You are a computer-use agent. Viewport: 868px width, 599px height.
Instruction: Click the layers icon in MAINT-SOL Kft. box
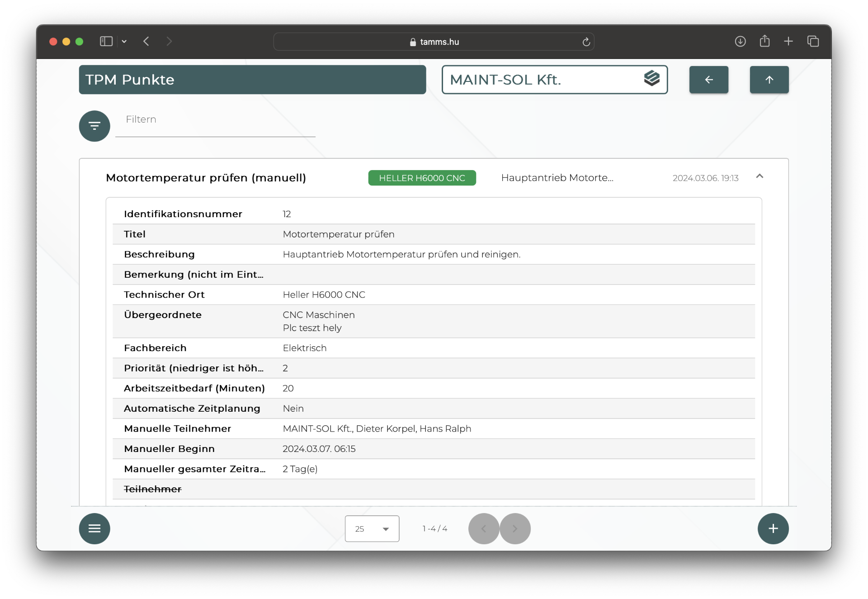coord(651,79)
